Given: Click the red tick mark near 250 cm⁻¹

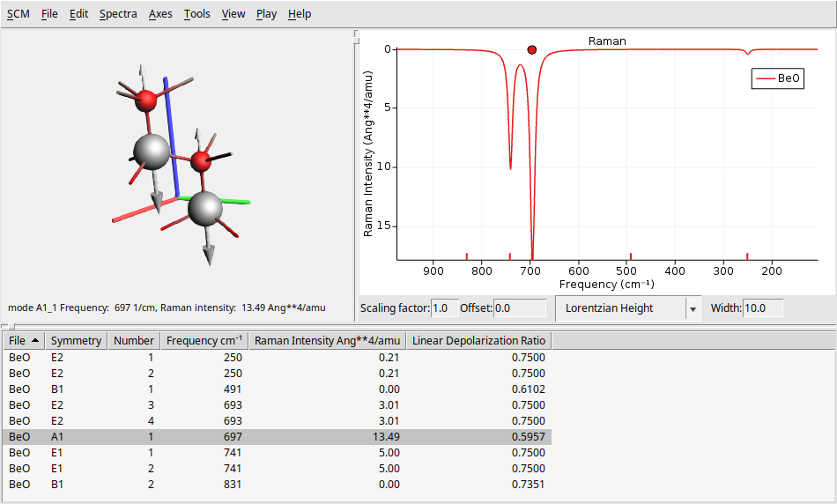Looking at the screenshot, I should 747,256.
